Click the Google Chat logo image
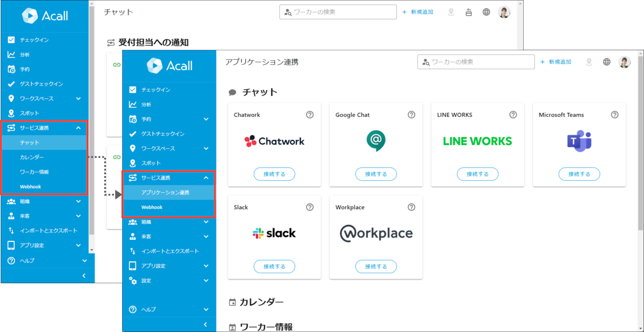644x332 pixels. click(x=376, y=141)
